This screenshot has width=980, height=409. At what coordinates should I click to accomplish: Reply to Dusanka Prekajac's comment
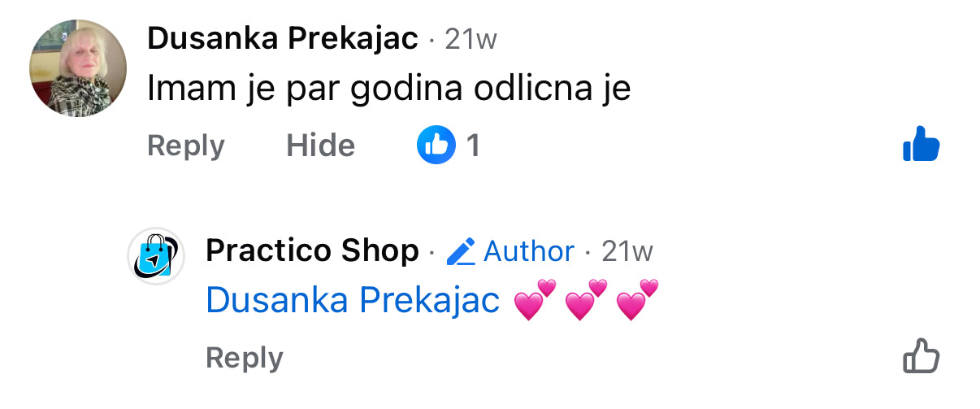pos(185,146)
